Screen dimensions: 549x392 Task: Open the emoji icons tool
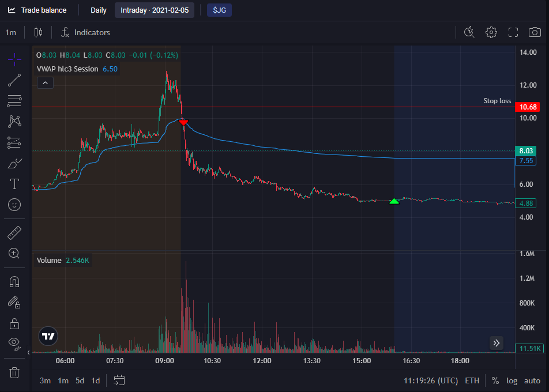14,205
